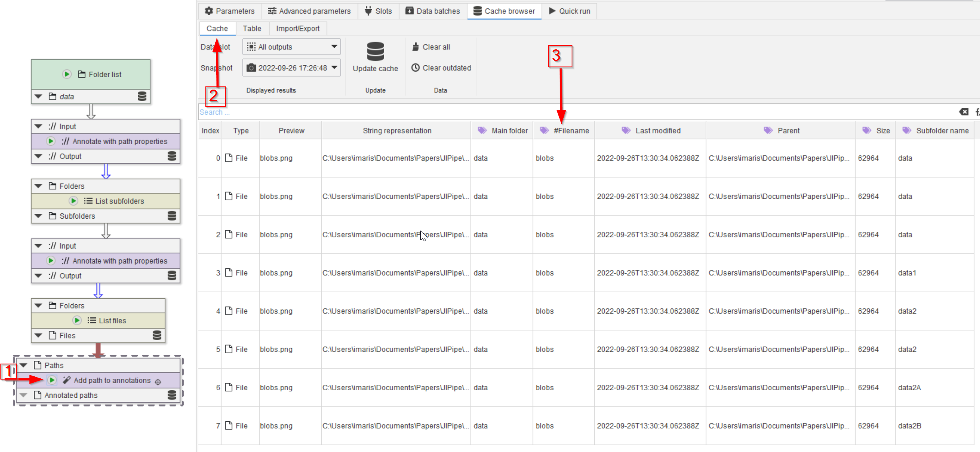Open the Quick run tab
Image resolution: width=980 pixels, height=452 pixels.
tap(570, 11)
